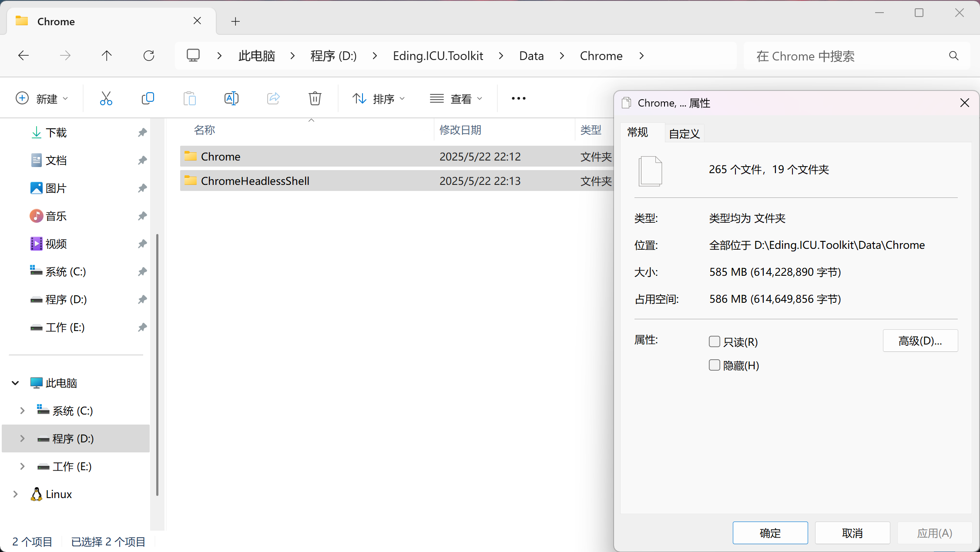This screenshot has height=552, width=980.
Task: Refresh the current folder view
Action: coord(149,56)
